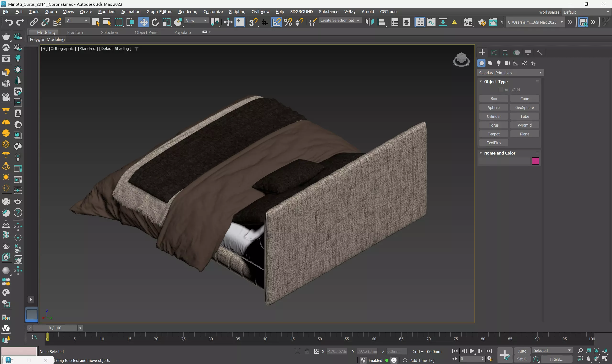Toggle Absolute/Offset transform mode
The width and height of the screenshot is (612, 364).
tap(317, 351)
